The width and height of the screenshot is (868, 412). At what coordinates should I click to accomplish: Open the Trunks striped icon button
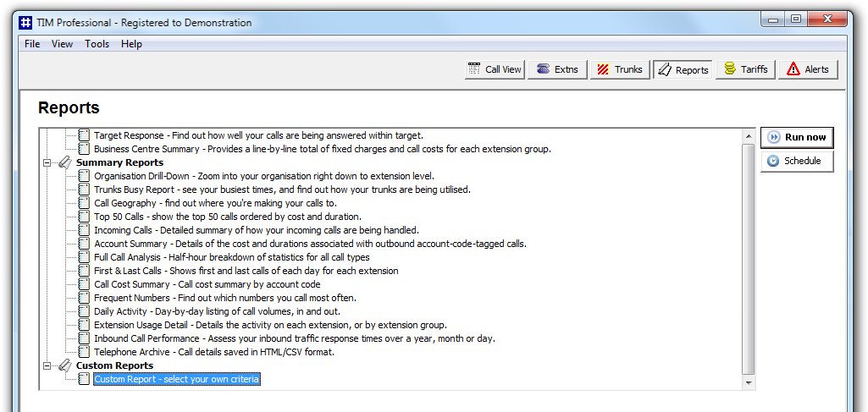click(x=620, y=69)
